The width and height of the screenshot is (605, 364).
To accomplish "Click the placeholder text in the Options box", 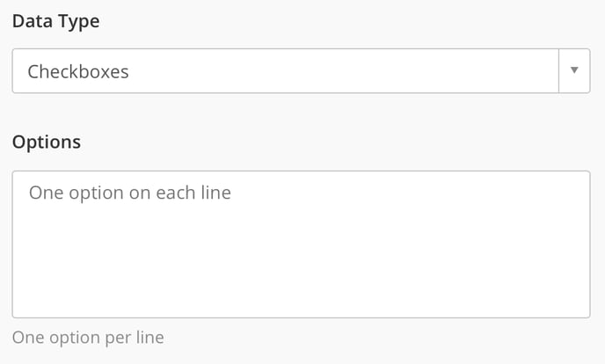I will [x=130, y=193].
